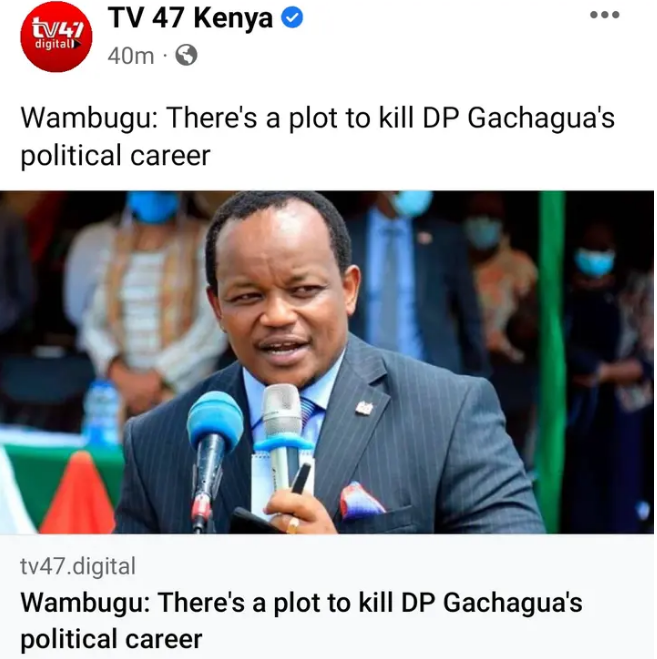
Task: Click 'political career' in the bold headline
Action: coord(111,639)
